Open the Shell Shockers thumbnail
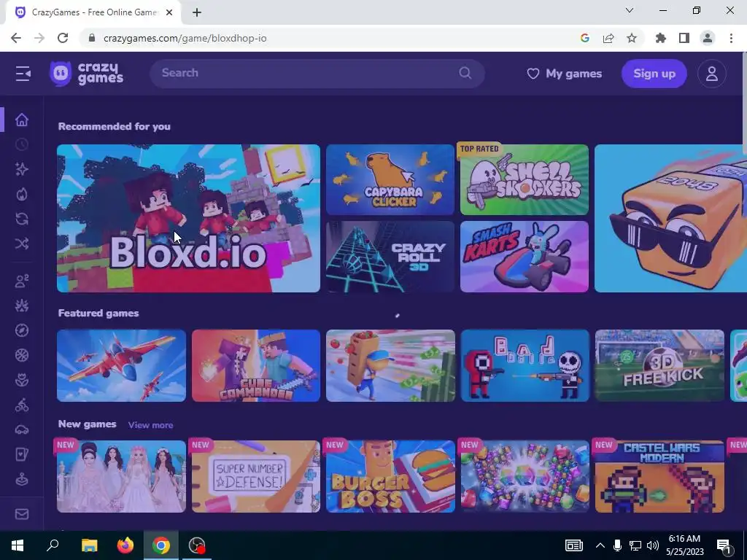The image size is (747, 560). pyautogui.click(x=524, y=179)
